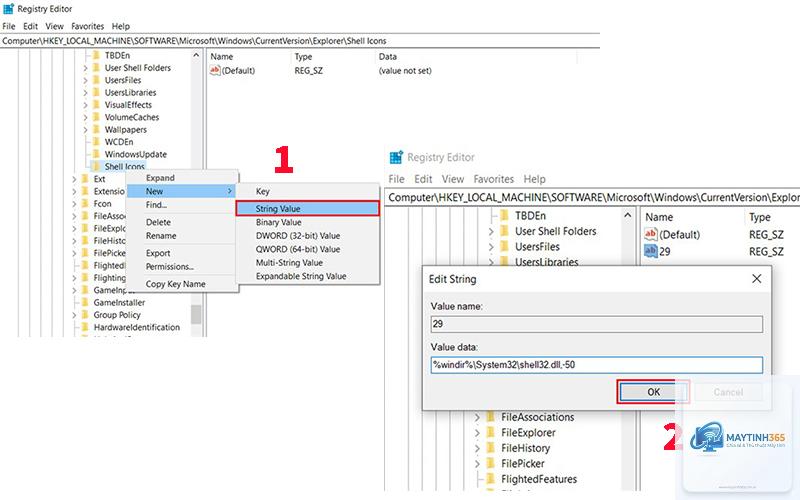The width and height of the screenshot is (800, 500).
Task: Click OK in the Edit String dialog
Action: (654, 392)
